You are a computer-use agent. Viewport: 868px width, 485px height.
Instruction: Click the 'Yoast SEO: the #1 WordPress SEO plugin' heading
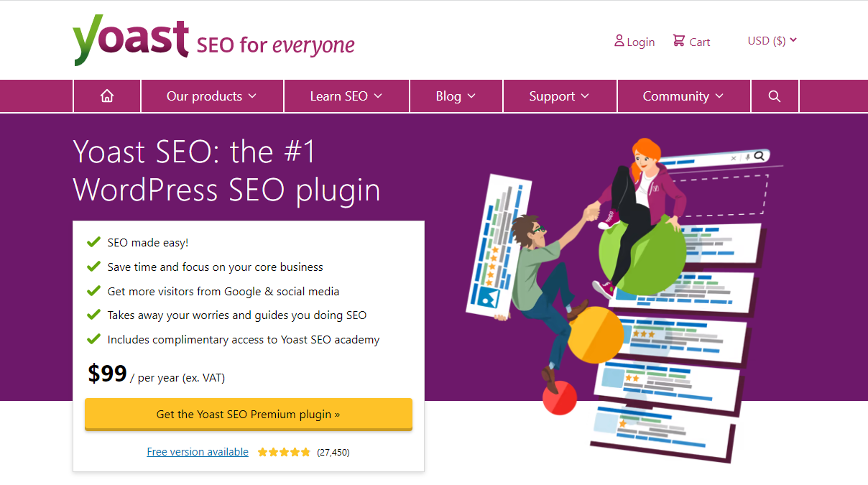point(227,171)
